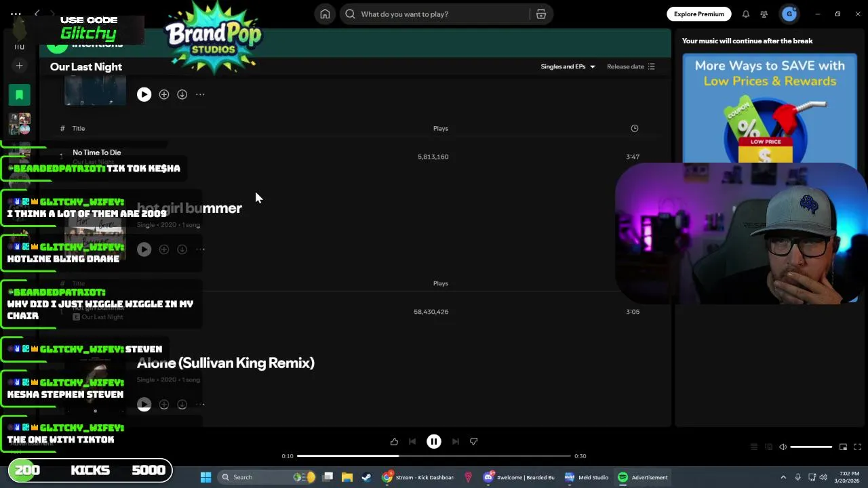868x488 pixels.
Task: Open the Browse icon beside search field
Action: coord(541,14)
